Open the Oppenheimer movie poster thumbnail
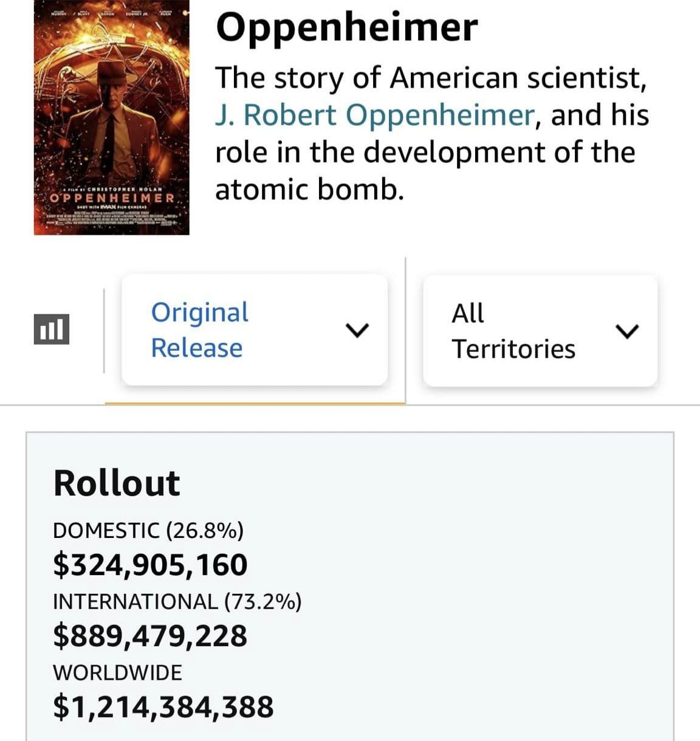The height and width of the screenshot is (741, 700). click(x=112, y=117)
